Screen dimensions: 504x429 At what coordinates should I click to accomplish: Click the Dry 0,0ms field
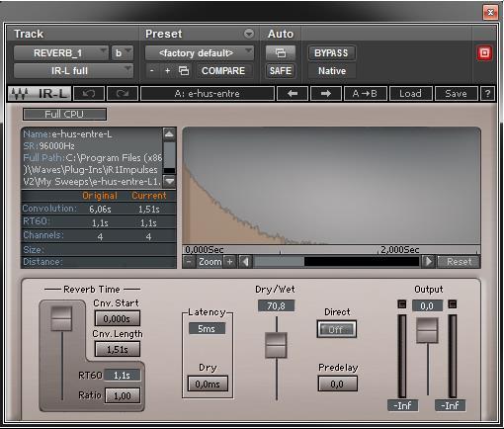[x=208, y=384]
